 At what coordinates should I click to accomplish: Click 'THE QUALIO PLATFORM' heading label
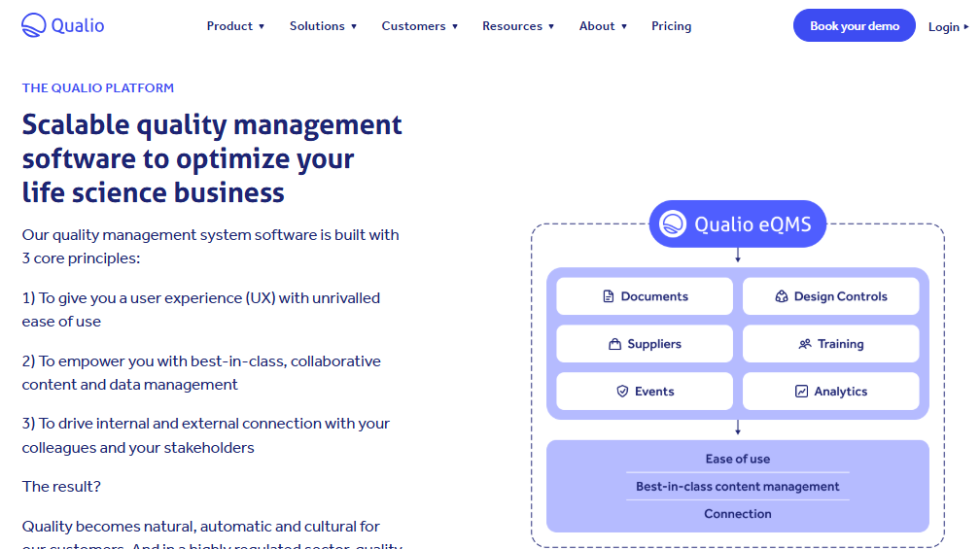(x=98, y=88)
